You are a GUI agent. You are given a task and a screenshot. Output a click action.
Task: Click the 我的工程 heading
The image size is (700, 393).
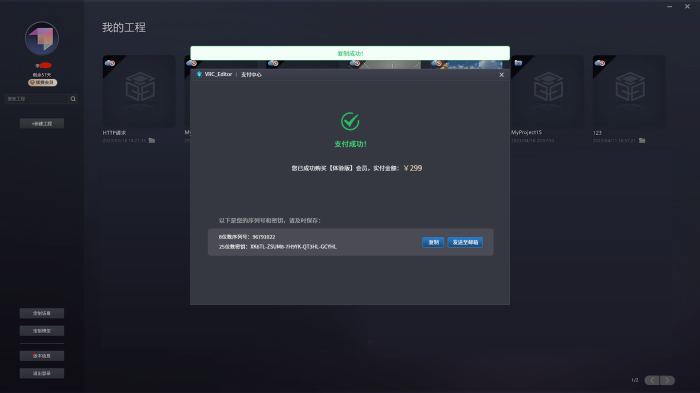click(124, 27)
